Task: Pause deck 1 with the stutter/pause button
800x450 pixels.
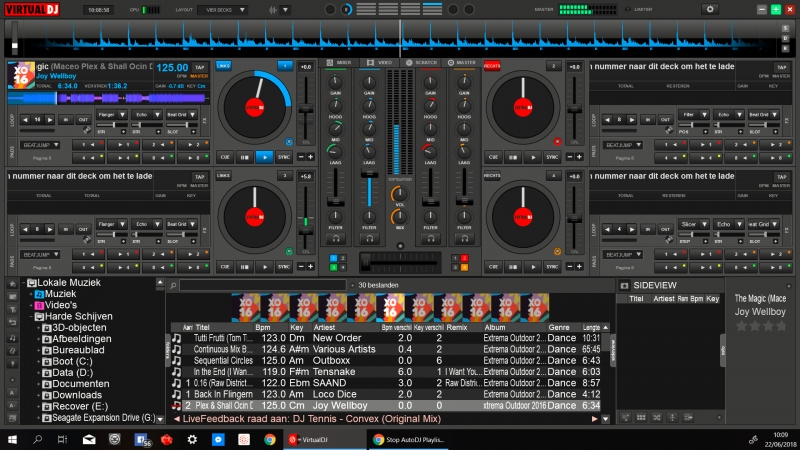Action: (245, 157)
